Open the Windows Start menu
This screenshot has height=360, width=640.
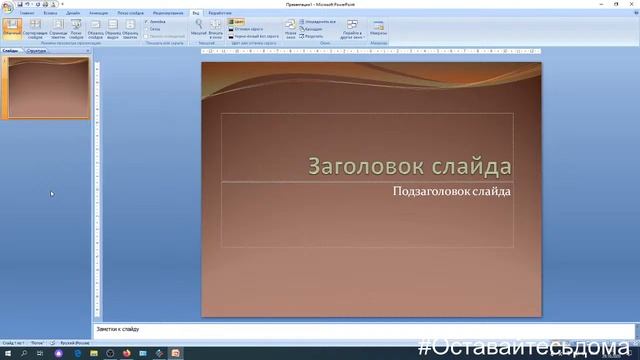point(7,353)
